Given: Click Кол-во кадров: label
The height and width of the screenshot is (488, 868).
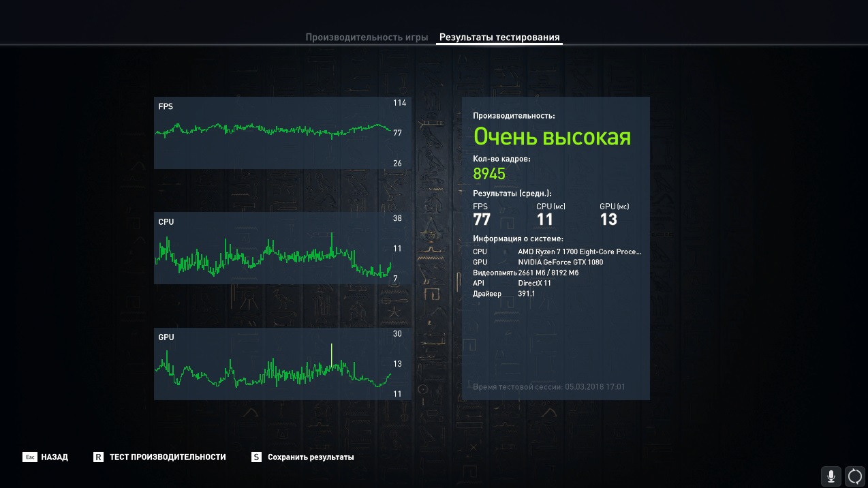Looking at the screenshot, I should 501,159.
